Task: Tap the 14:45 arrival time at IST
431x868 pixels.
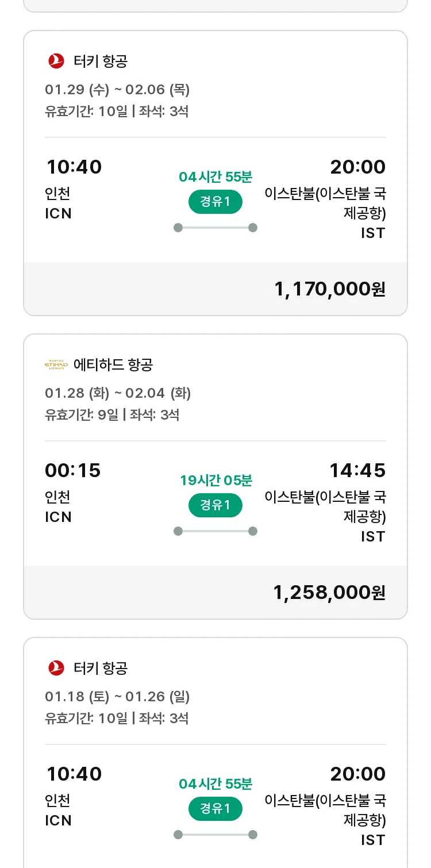Action: coord(357,470)
